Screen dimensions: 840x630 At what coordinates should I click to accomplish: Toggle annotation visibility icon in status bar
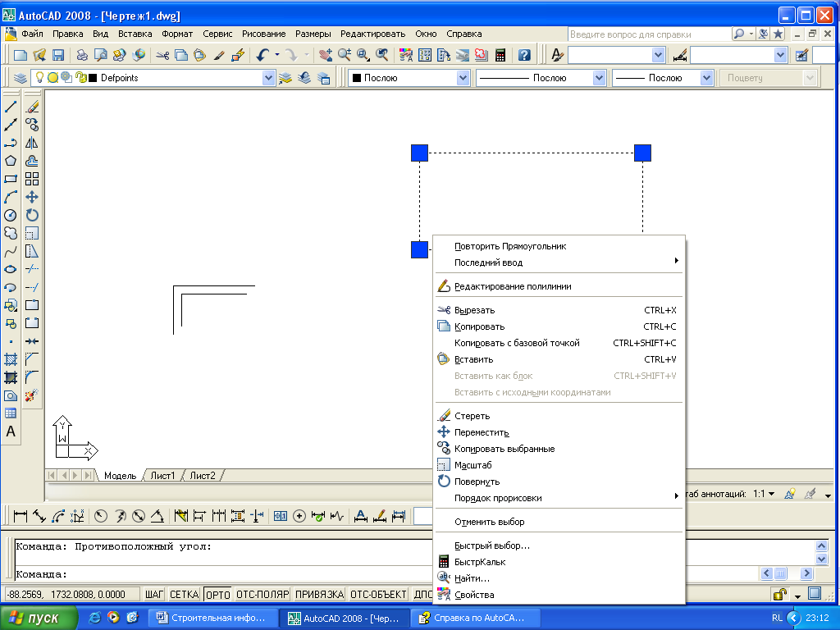(790, 494)
